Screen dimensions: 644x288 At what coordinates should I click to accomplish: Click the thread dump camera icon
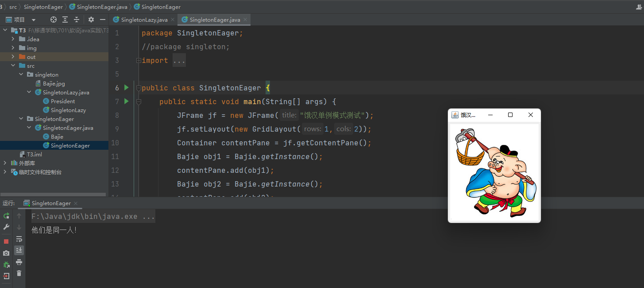[6, 253]
